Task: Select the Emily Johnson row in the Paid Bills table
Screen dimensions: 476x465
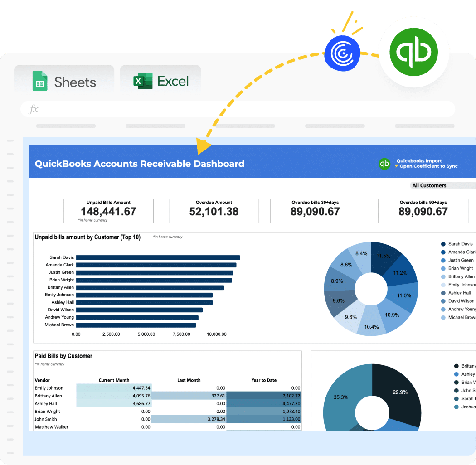Action: point(168,388)
